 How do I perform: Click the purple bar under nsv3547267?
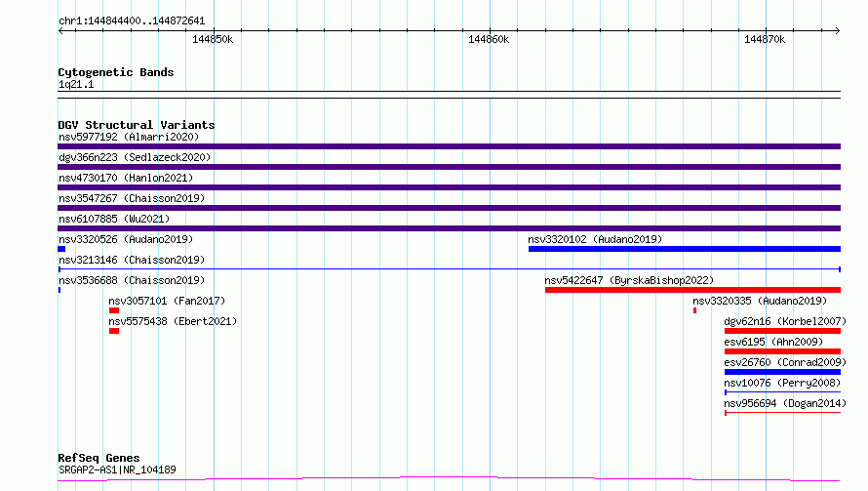[449, 208]
